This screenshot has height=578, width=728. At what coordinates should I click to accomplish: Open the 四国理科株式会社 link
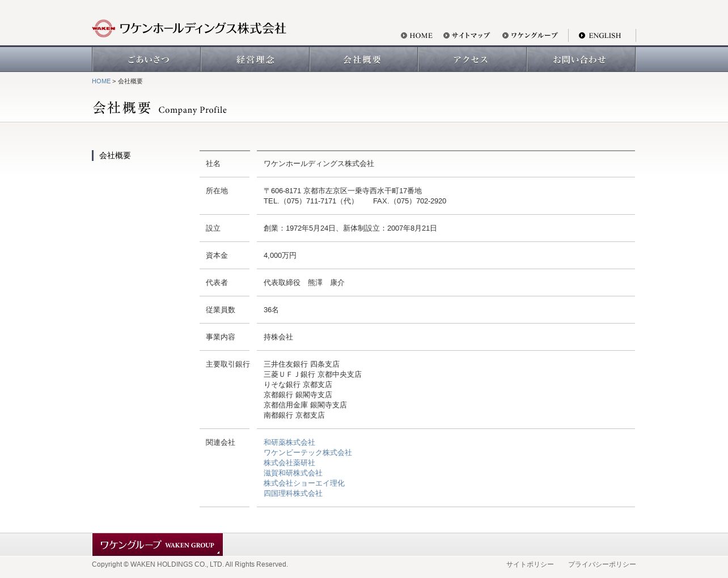293,494
